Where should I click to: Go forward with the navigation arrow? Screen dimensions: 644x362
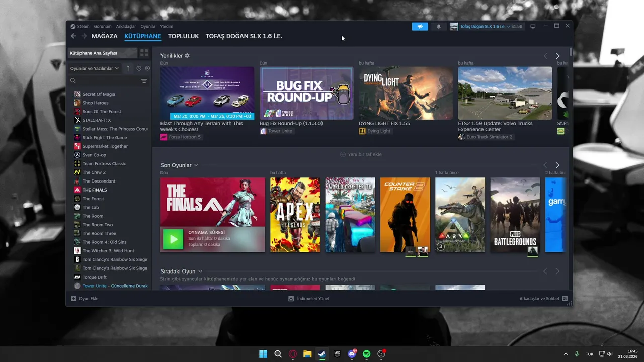(x=84, y=36)
